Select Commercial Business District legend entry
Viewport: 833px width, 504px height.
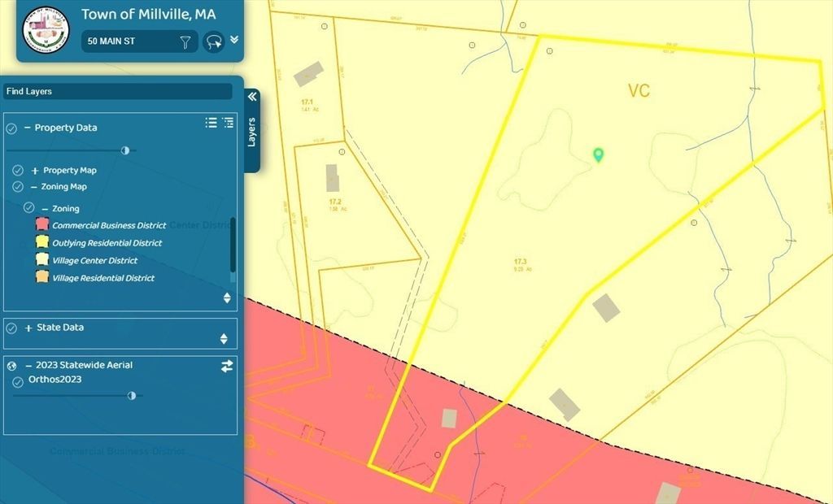108,225
